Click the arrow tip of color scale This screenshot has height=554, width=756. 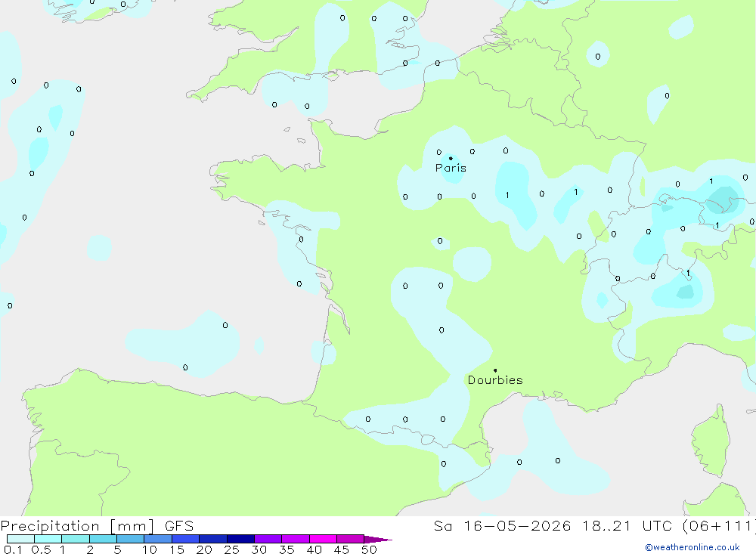coord(389,540)
